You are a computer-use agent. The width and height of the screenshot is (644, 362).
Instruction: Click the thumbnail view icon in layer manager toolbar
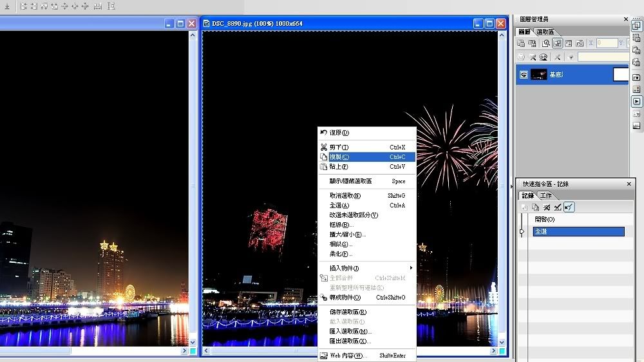pyautogui.click(x=558, y=43)
